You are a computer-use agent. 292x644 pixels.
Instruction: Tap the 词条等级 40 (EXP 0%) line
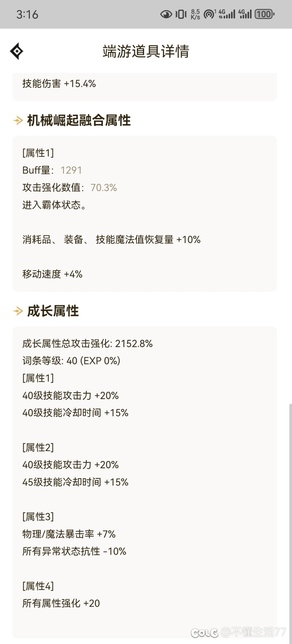coord(71,361)
